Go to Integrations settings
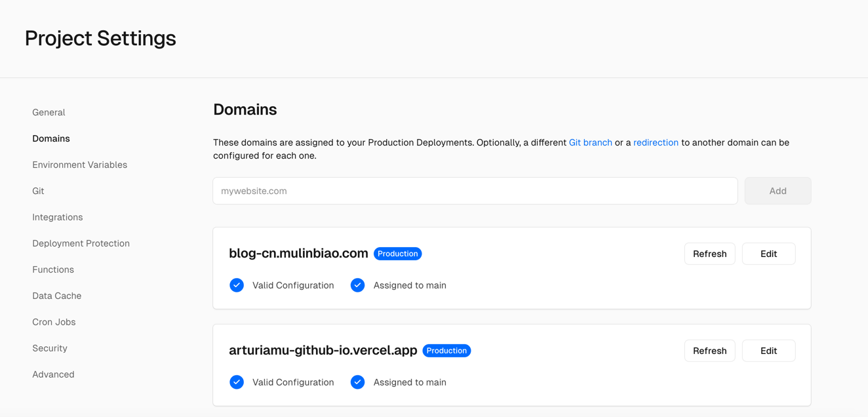The width and height of the screenshot is (868, 417). point(58,217)
